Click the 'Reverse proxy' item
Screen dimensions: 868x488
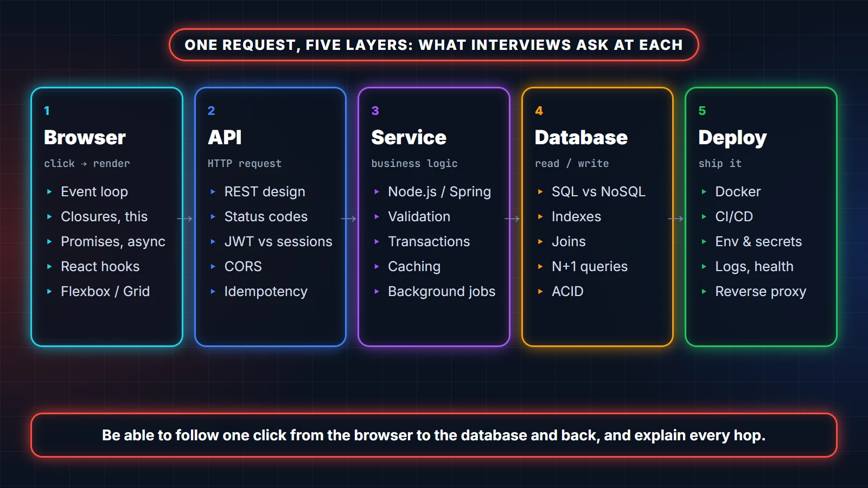(761, 291)
